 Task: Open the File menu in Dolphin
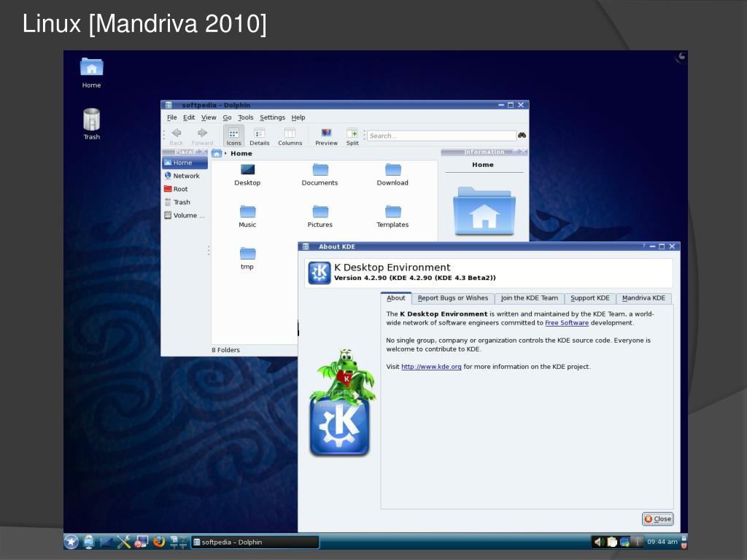point(172,117)
